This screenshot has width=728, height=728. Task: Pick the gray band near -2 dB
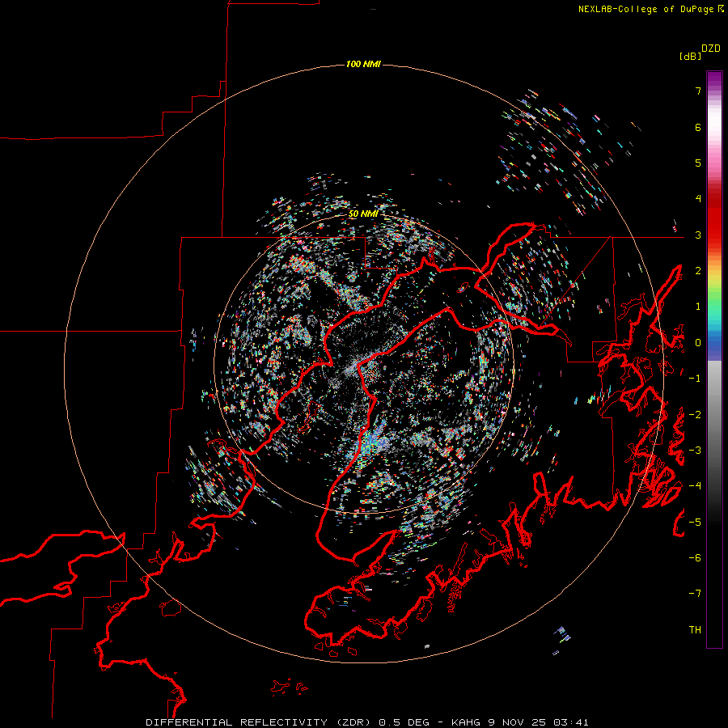(x=714, y=415)
